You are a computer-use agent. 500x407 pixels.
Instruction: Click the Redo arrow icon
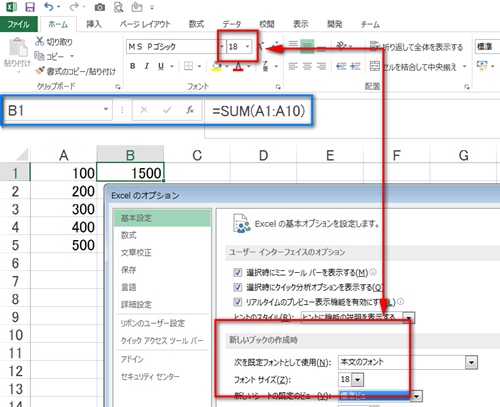coord(74,7)
